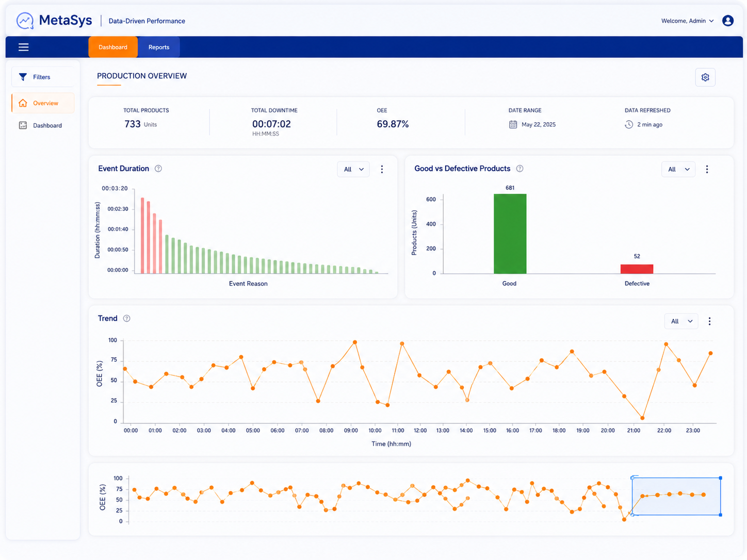This screenshot has height=560, width=747.
Task: Click the sidebar Dashboard chart icon
Action: coord(23,125)
